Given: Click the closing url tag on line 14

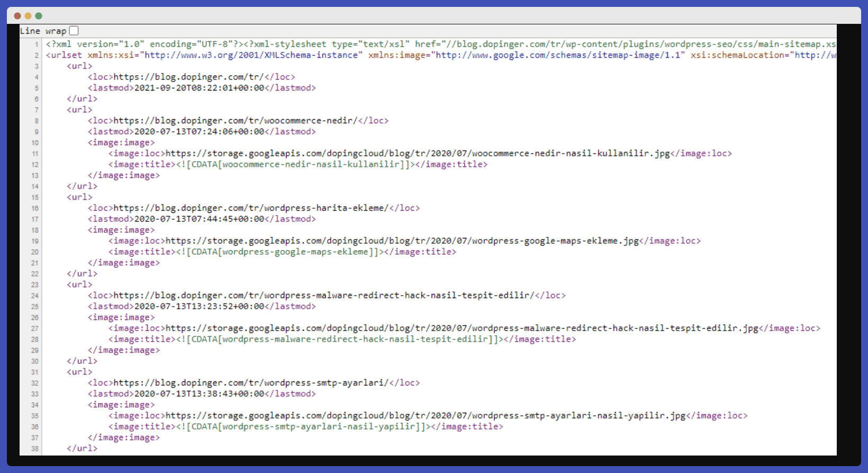Looking at the screenshot, I should 82,186.
